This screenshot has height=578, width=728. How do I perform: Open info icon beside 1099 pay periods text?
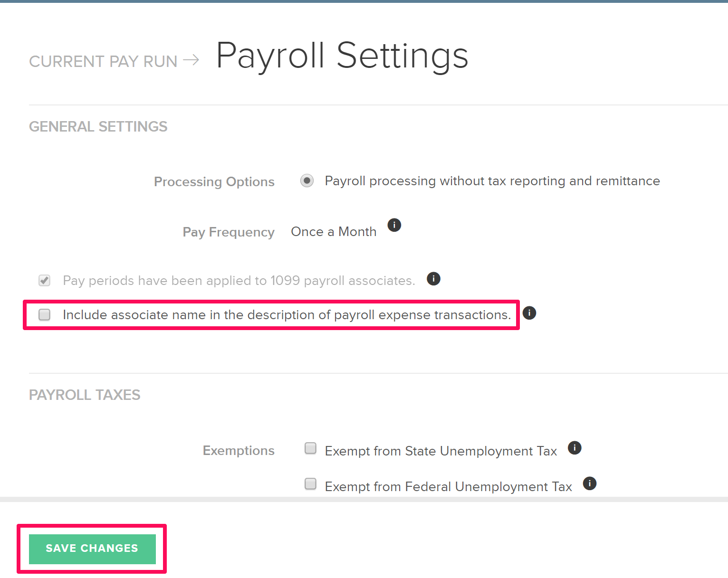[x=433, y=278]
